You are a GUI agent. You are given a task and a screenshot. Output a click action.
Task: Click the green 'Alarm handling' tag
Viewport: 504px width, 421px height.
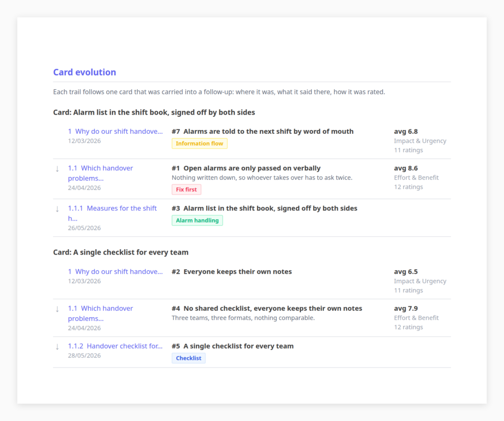tap(197, 220)
